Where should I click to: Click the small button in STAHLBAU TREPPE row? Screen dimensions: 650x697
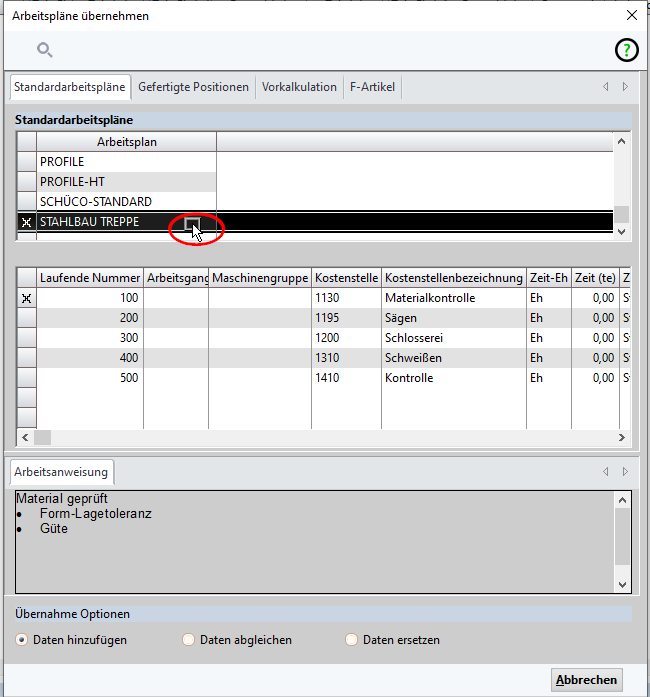pos(193,224)
